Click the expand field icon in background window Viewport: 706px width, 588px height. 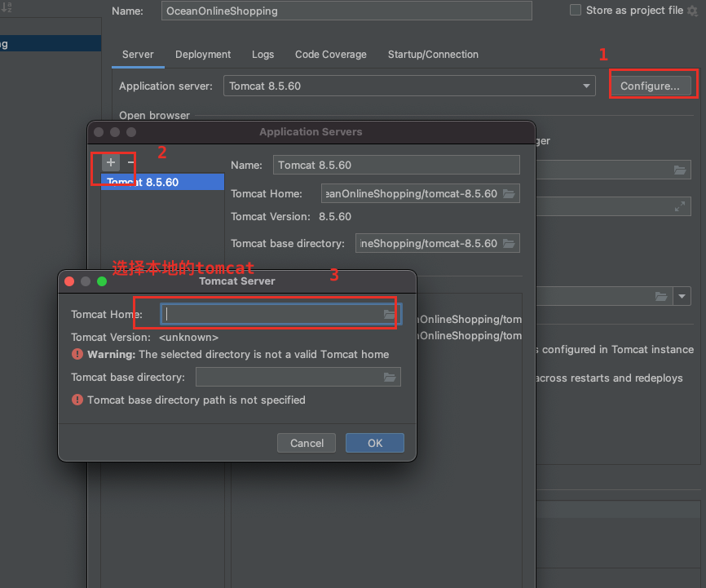(x=680, y=206)
